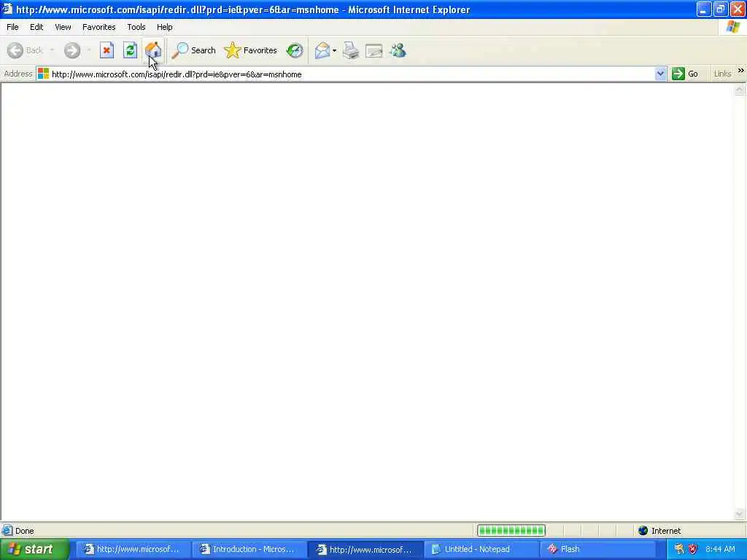Open Messenger with the people icon
The image size is (747, 560).
coord(398,50)
